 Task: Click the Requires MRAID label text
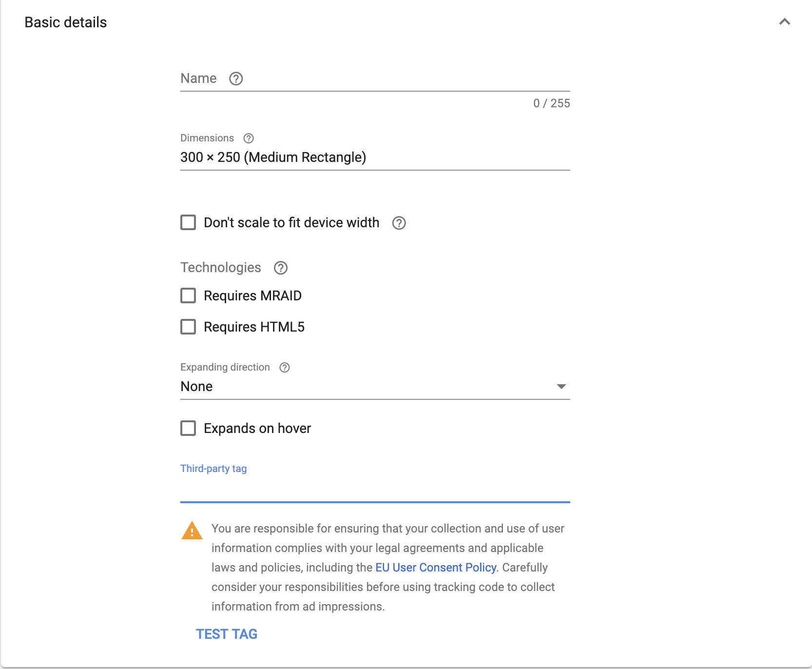pyautogui.click(x=253, y=295)
